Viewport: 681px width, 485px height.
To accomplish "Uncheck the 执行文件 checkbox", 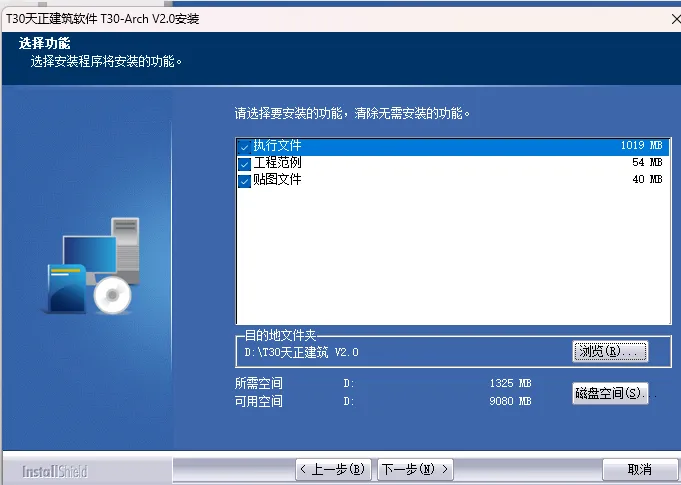I will (x=245, y=147).
